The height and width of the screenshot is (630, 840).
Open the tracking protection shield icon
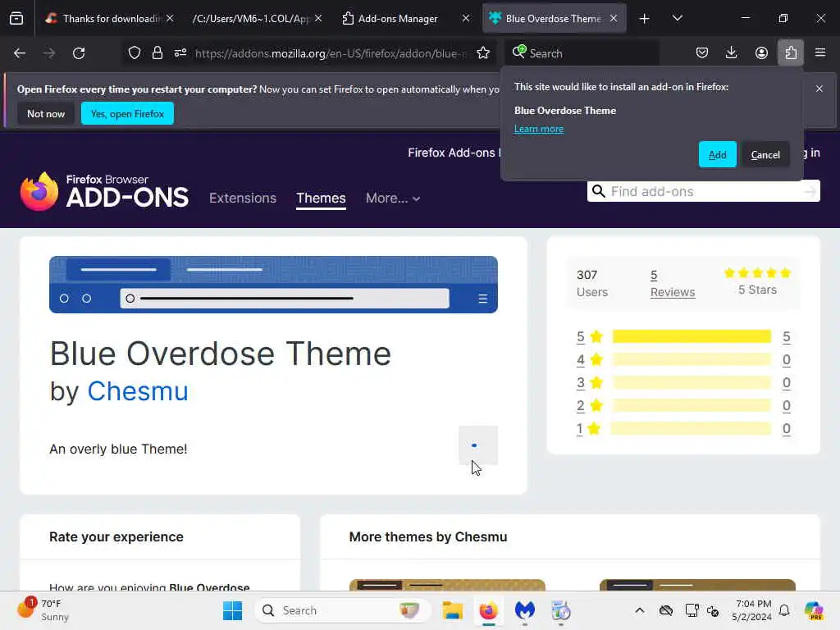(135, 53)
